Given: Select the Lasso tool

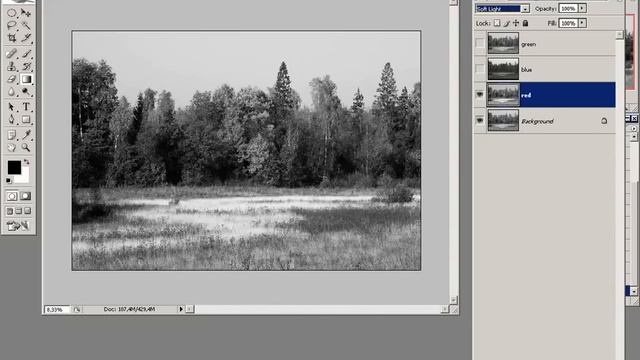Looking at the screenshot, I should (11, 25).
